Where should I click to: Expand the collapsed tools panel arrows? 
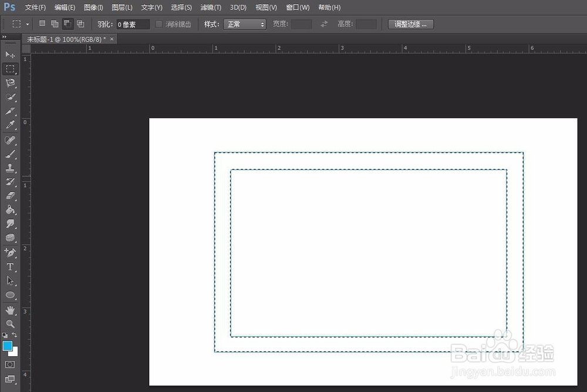(5, 37)
